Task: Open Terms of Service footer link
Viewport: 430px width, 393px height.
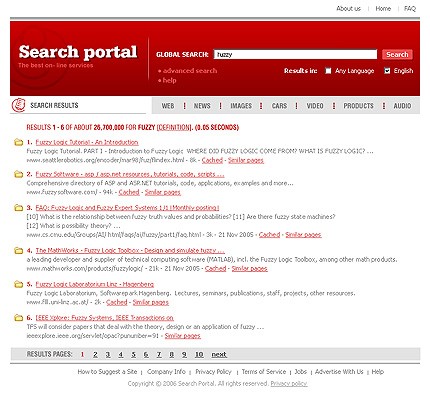Action: click(x=264, y=372)
